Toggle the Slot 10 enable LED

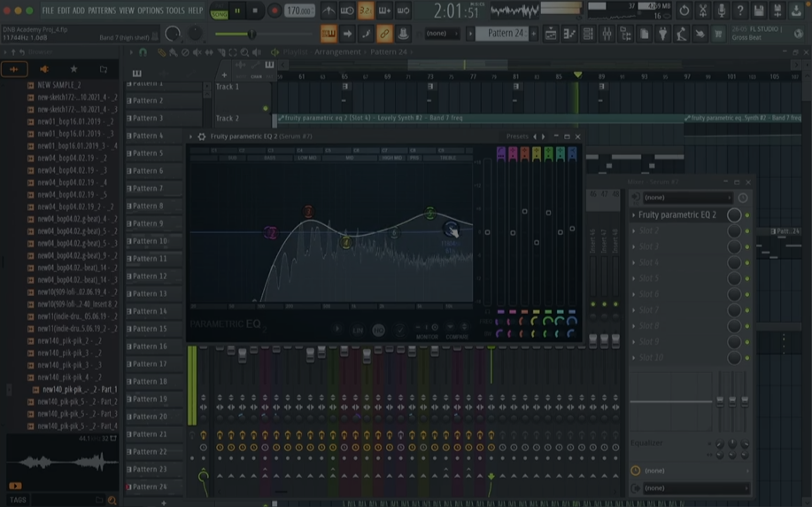[x=746, y=358]
